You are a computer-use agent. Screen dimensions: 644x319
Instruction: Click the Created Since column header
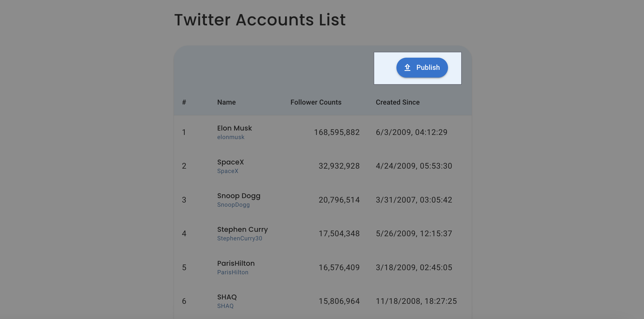pos(398,102)
